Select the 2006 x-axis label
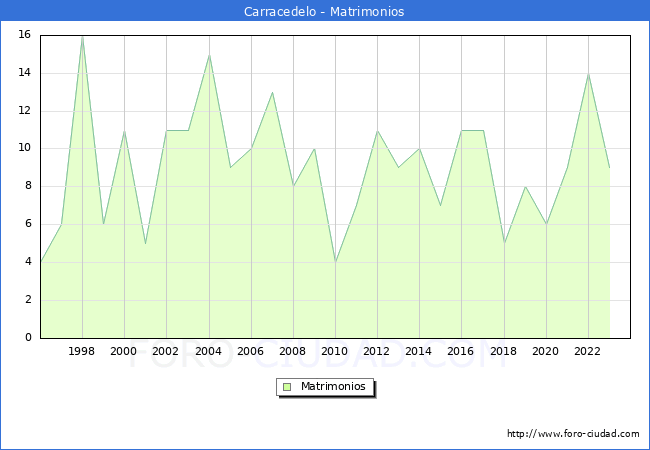This screenshot has height=450, width=650. pyautogui.click(x=250, y=351)
